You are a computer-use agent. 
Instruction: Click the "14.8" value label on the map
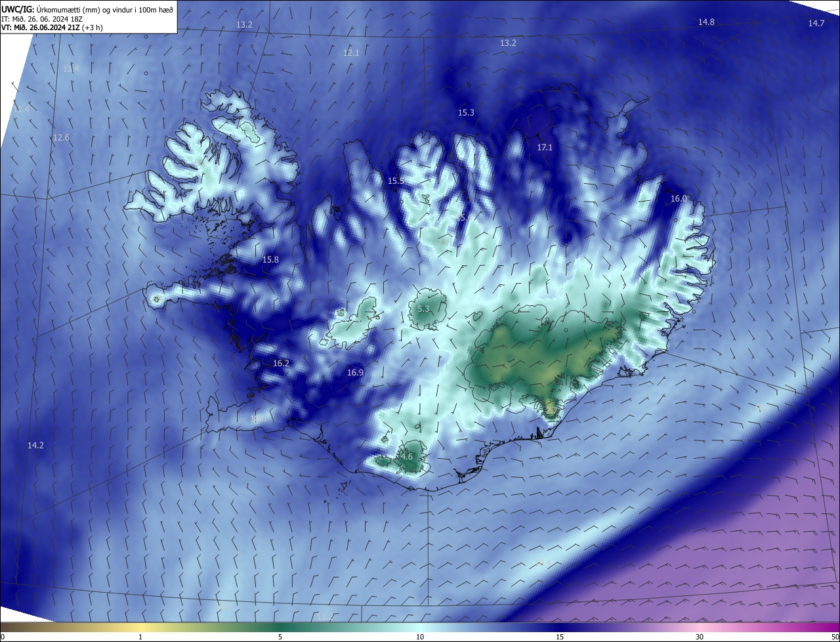[x=706, y=22]
